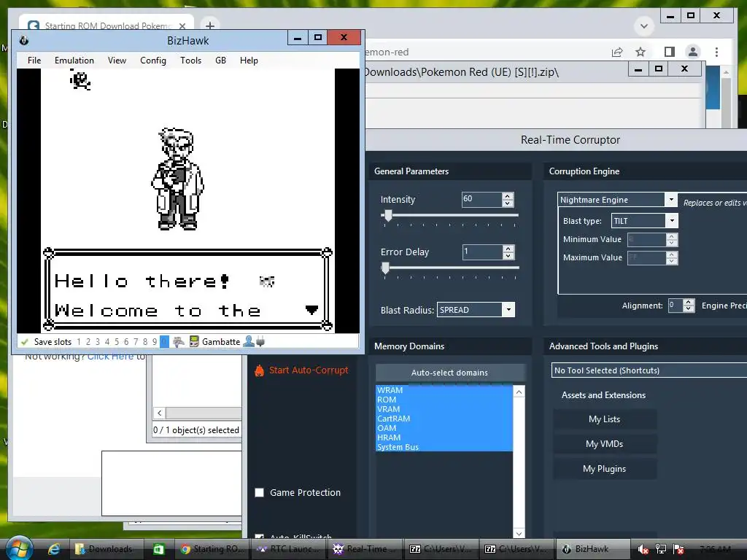747x560 pixels.
Task: Click the power plug icon in BizHawk status bar
Action: click(x=260, y=341)
